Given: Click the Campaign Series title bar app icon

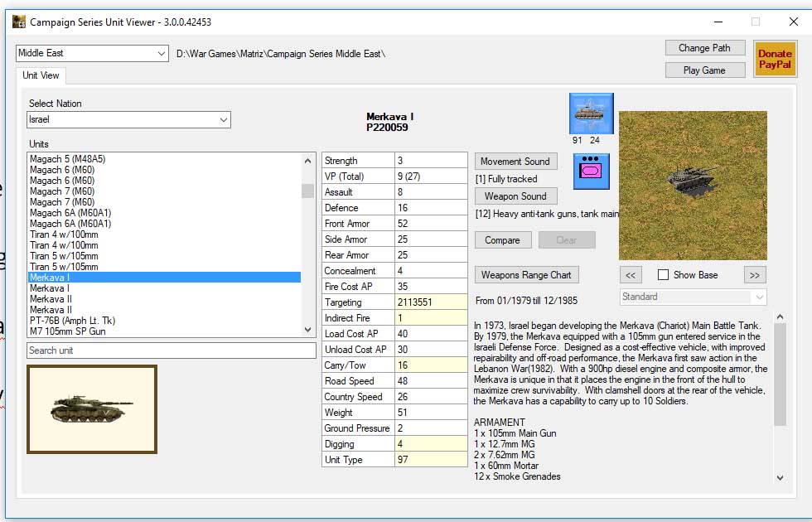Looking at the screenshot, I should 18,22.
